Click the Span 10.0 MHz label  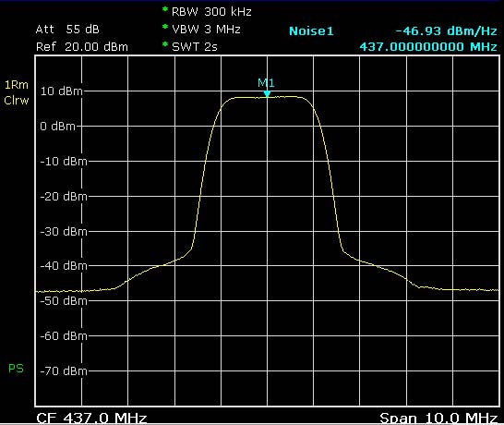click(x=438, y=418)
